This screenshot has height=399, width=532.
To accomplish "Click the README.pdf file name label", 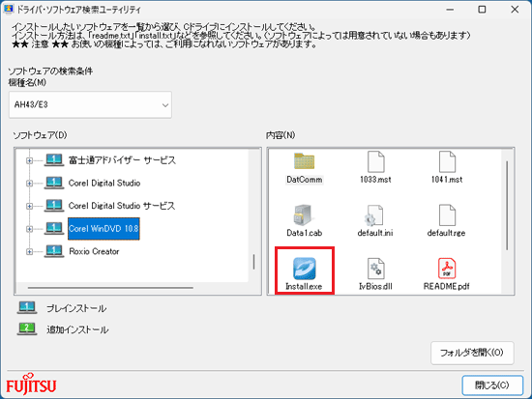I will click(447, 287).
